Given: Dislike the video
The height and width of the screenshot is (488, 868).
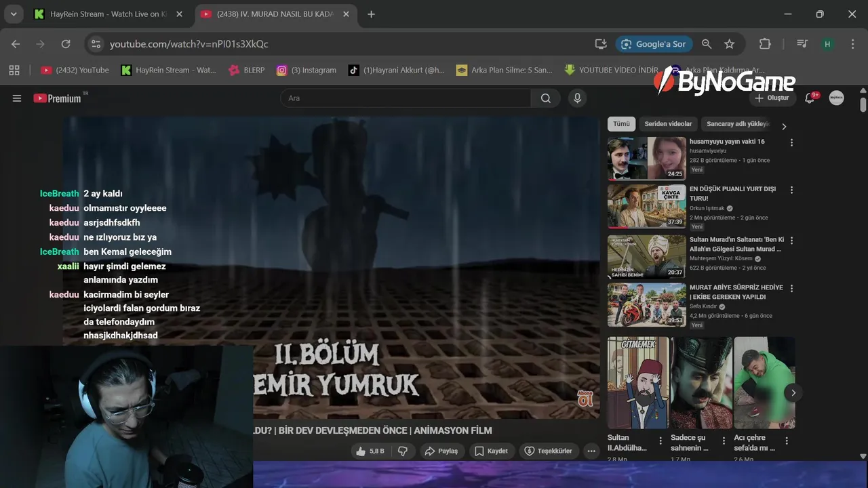Looking at the screenshot, I should click(x=403, y=451).
